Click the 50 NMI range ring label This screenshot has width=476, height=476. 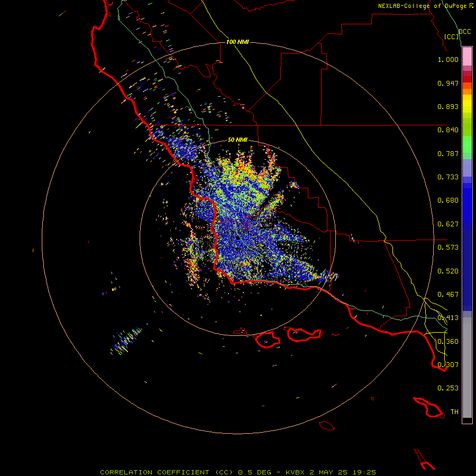[237, 140]
